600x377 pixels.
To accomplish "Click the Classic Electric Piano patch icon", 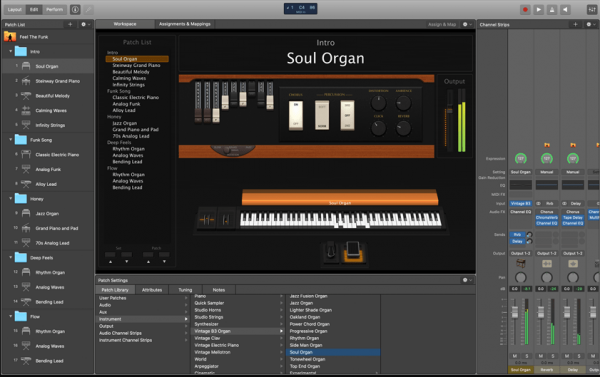I will [x=26, y=155].
